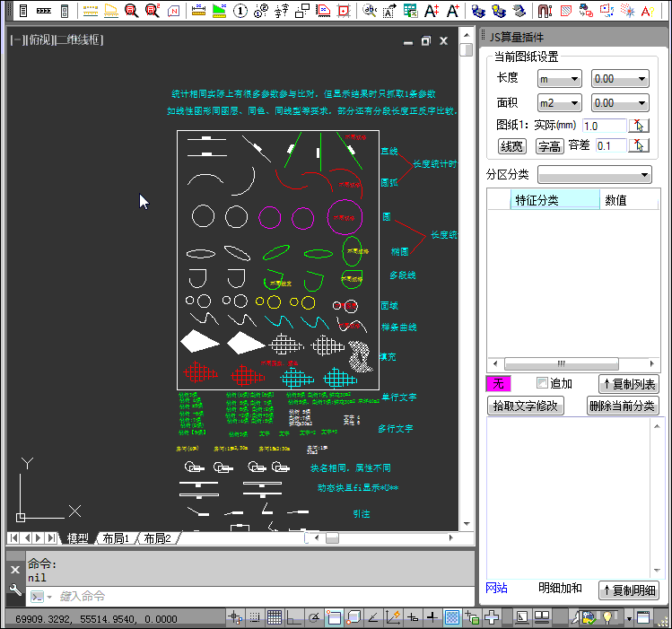Click the magnet-shaped toolbar icon
This screenshot has height=629, width=672.
pos(545,11)
